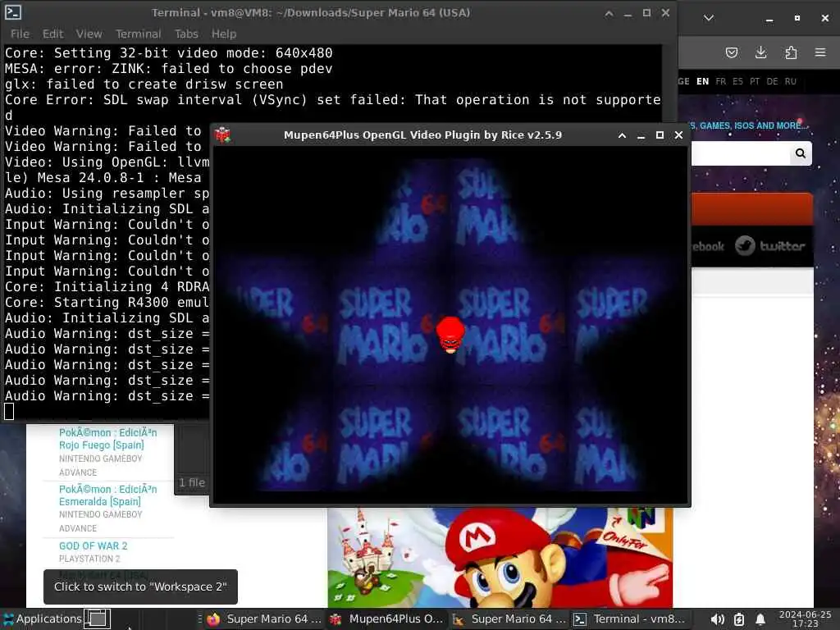Open the Tabs menu in Terminal

[186, 34]
